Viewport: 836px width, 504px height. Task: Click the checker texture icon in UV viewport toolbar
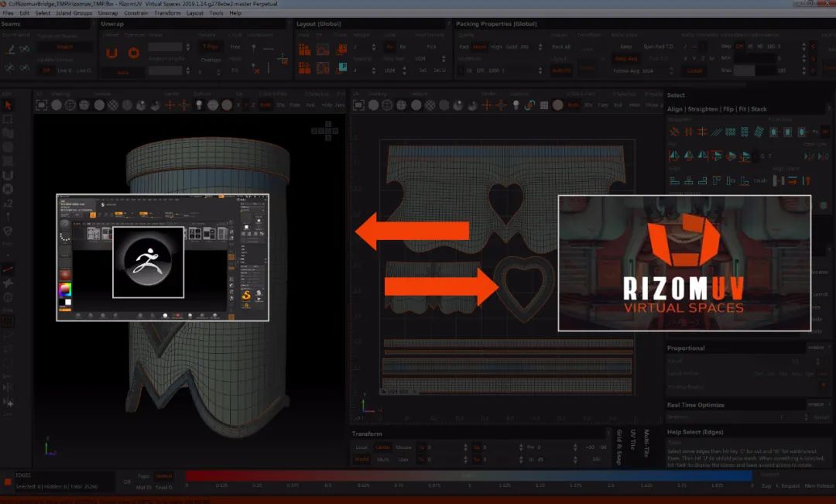430,105
